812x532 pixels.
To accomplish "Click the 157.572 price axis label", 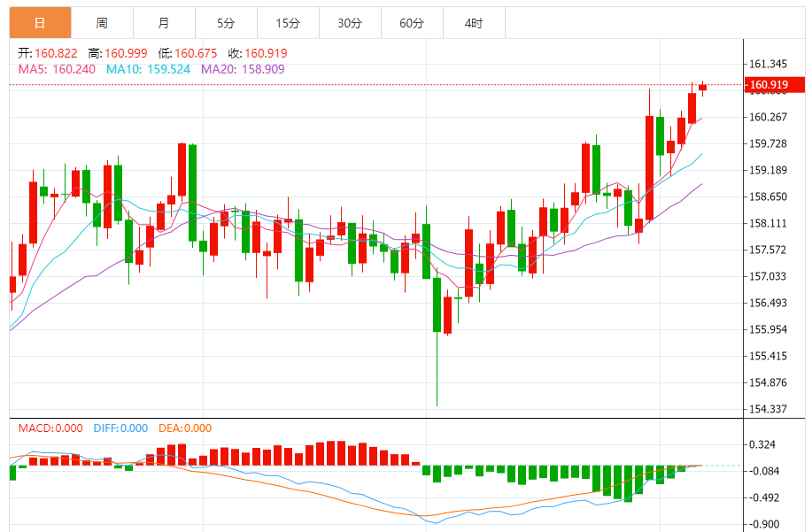I will (768, 250).
